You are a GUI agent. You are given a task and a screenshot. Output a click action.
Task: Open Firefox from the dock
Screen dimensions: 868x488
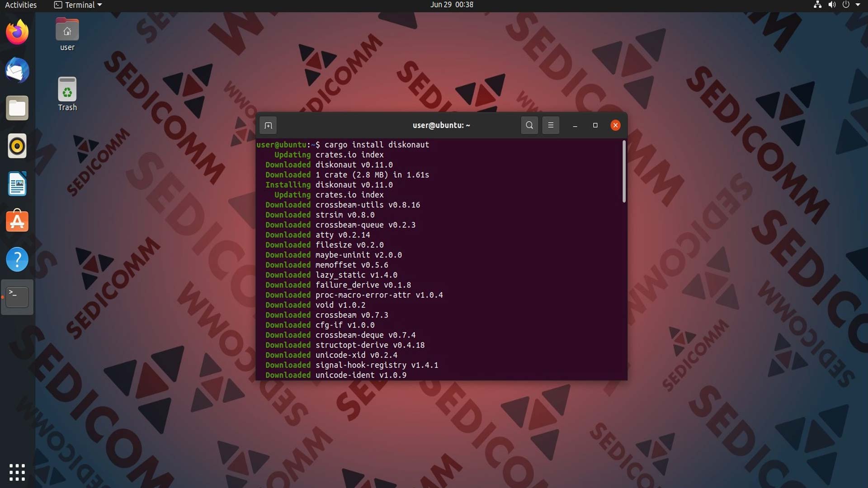click(x=17, y=33)
